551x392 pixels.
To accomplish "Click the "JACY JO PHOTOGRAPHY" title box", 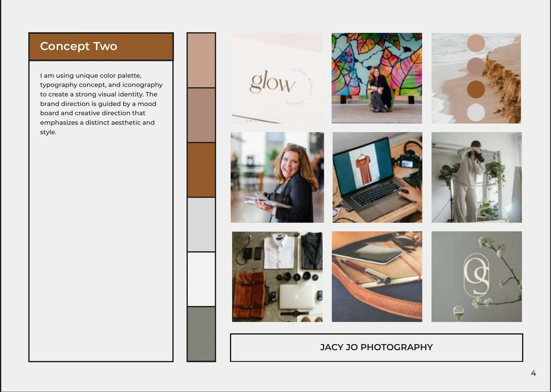I will [x=376, y=348].
